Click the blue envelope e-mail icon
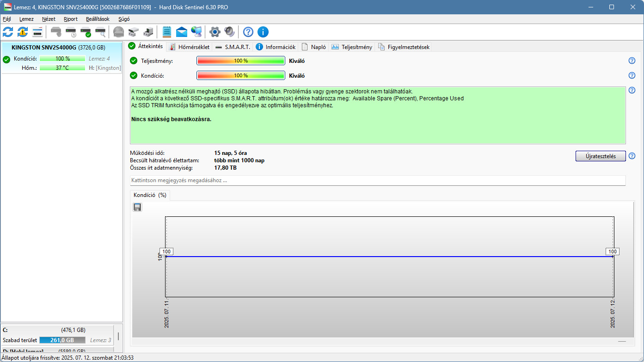644x362 pixels. tap(182, 32)
